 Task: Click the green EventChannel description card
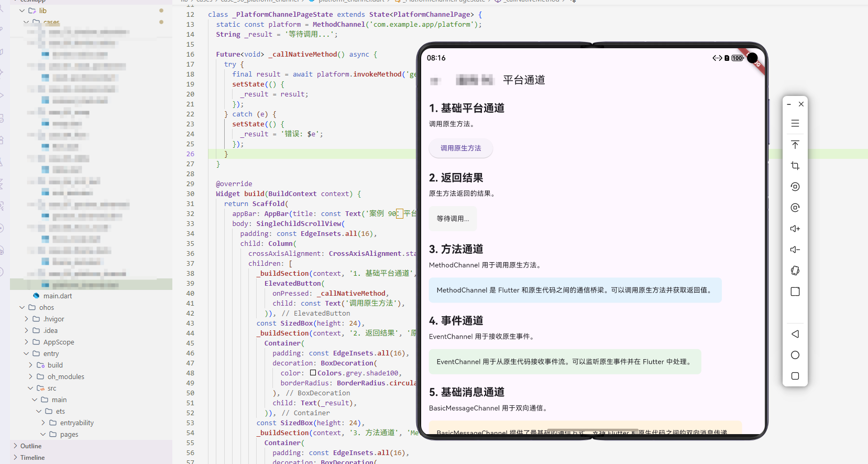[565, 362]
